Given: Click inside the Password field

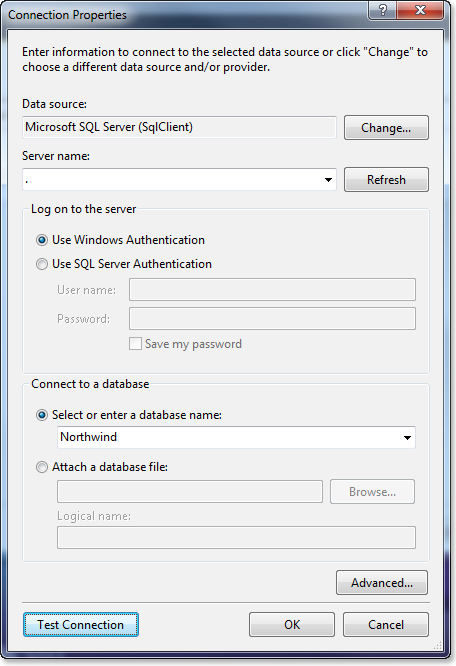Looking at the screenshot, I should point(272,319).
